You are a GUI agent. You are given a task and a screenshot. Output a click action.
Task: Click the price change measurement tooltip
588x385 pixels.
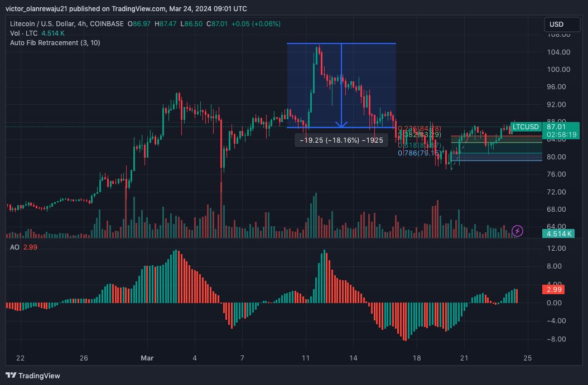pyautogui.click(x=341, y=140)
